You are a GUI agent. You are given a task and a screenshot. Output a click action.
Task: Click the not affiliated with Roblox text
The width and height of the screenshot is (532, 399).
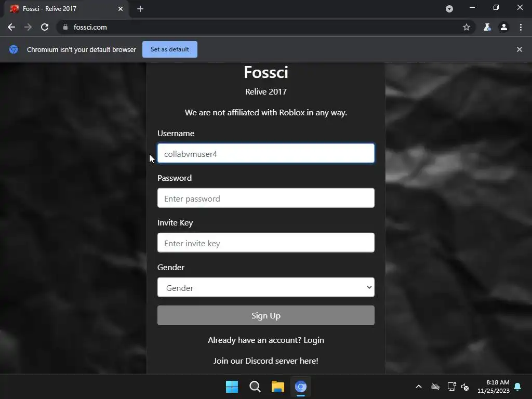click(x=265, y=112)
